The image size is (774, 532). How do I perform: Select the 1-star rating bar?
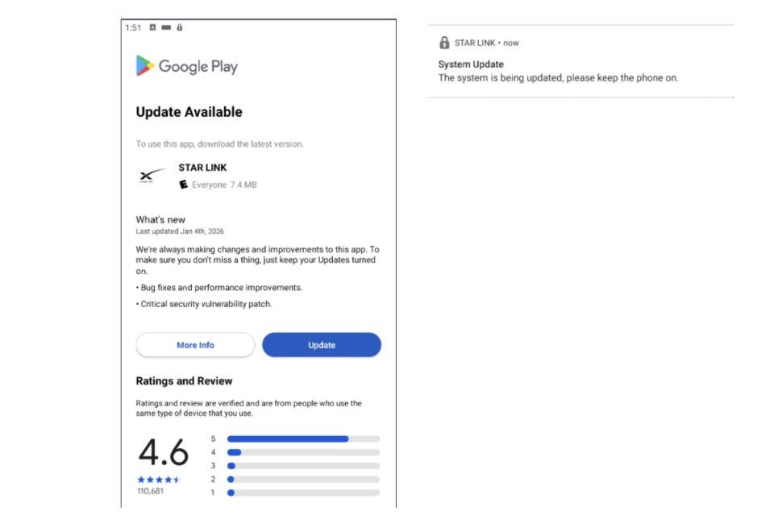tap(303, 493)
